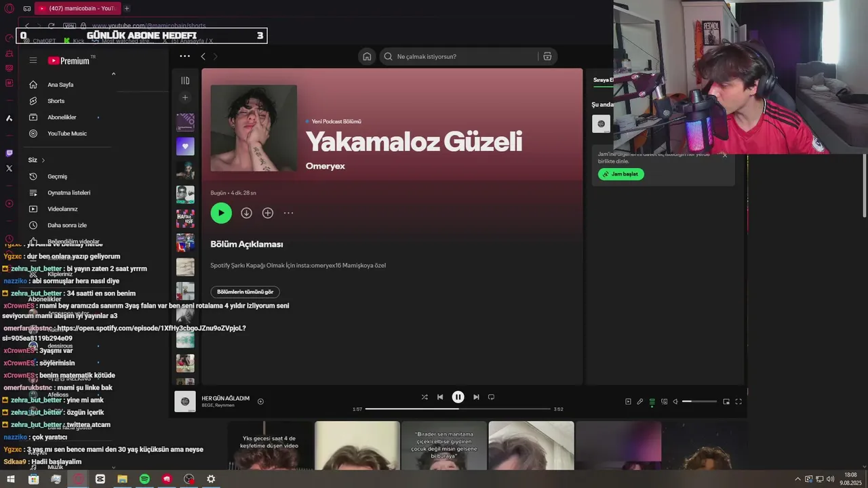Open the Omeryex podcast page

(x=325, y=166)
